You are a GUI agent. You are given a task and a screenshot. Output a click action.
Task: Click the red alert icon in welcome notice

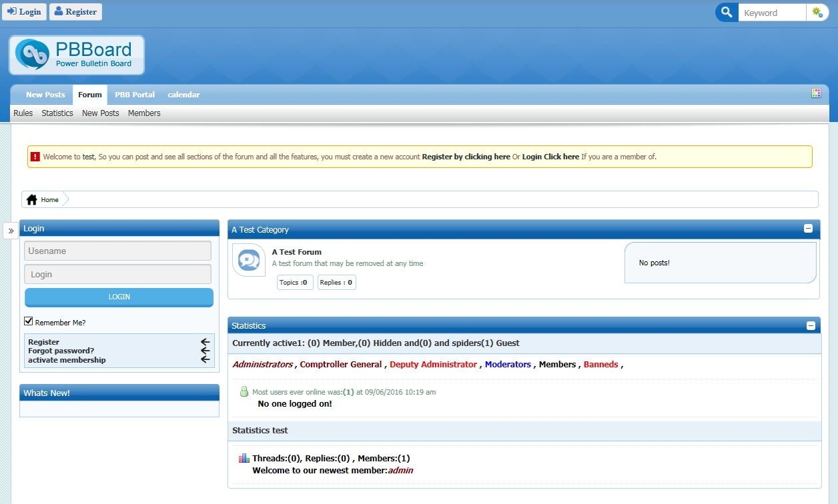pos(35,157)
